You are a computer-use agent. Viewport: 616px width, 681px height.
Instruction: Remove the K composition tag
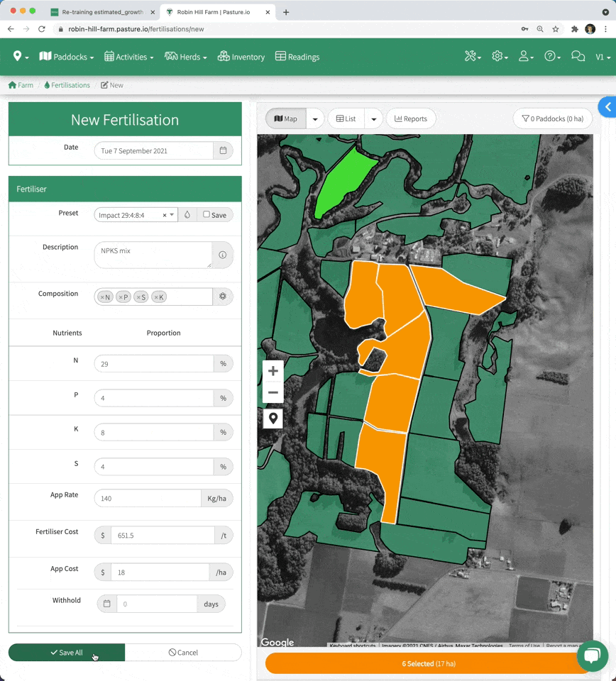click(x=156, y=297)
